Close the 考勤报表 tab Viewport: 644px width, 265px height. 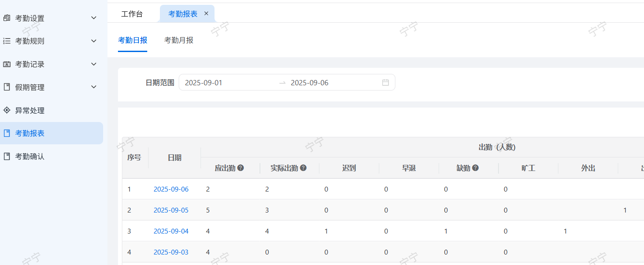coord(206,14)
